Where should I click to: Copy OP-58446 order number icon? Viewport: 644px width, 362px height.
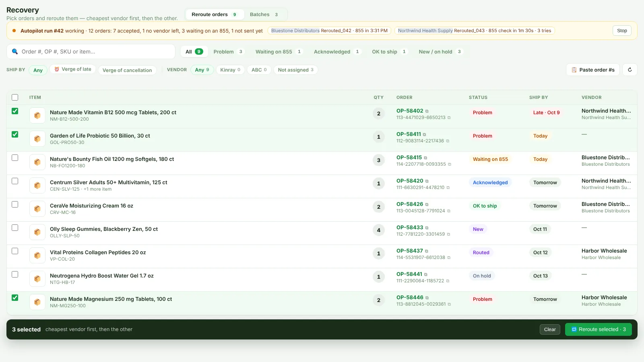pyautogui.click(x=427, y=298)
